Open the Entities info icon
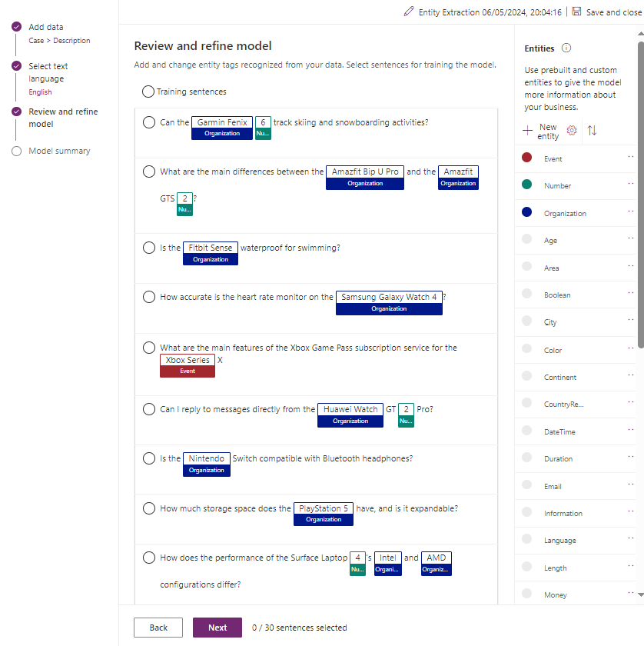644x646 pixels. (566, 48)
